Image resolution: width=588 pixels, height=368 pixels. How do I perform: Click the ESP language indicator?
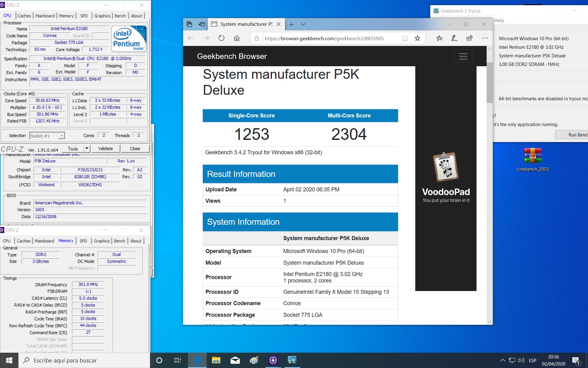coord(533,360)
